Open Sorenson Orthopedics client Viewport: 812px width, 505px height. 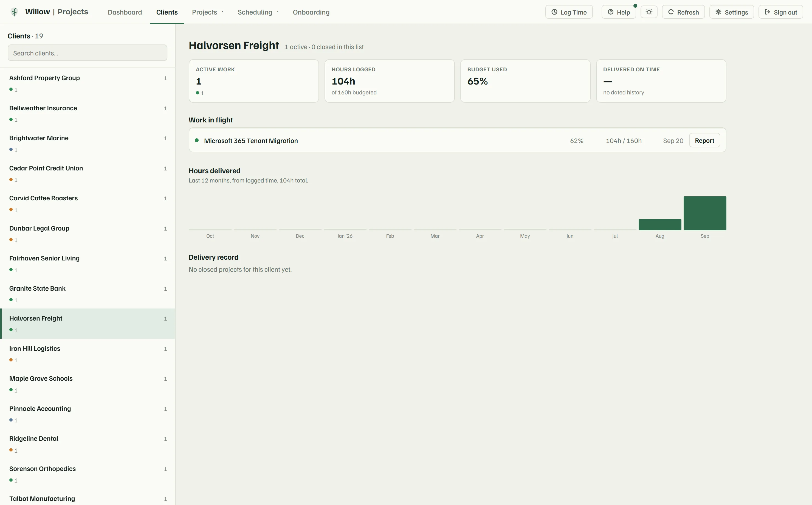[x=88, y=474]
